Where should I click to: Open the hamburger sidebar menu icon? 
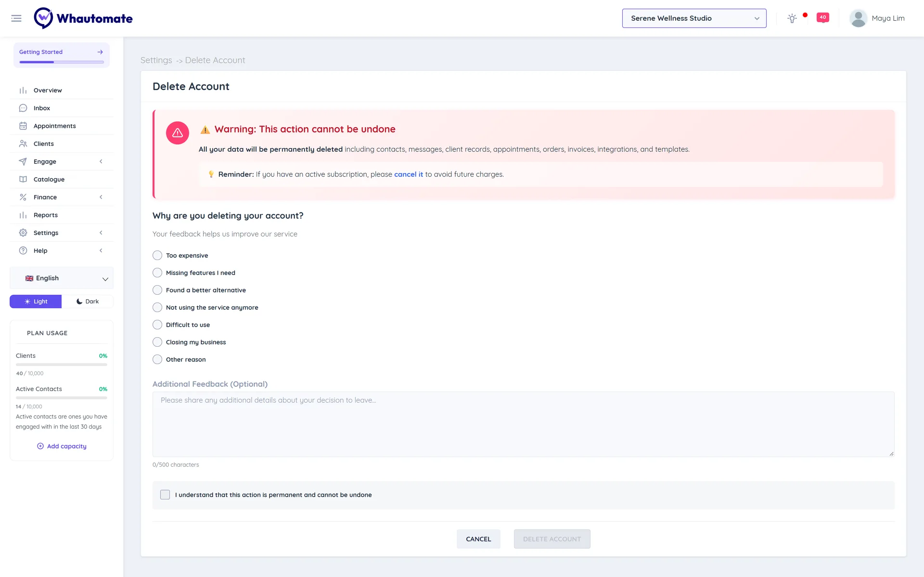click(x=16, y=18)
